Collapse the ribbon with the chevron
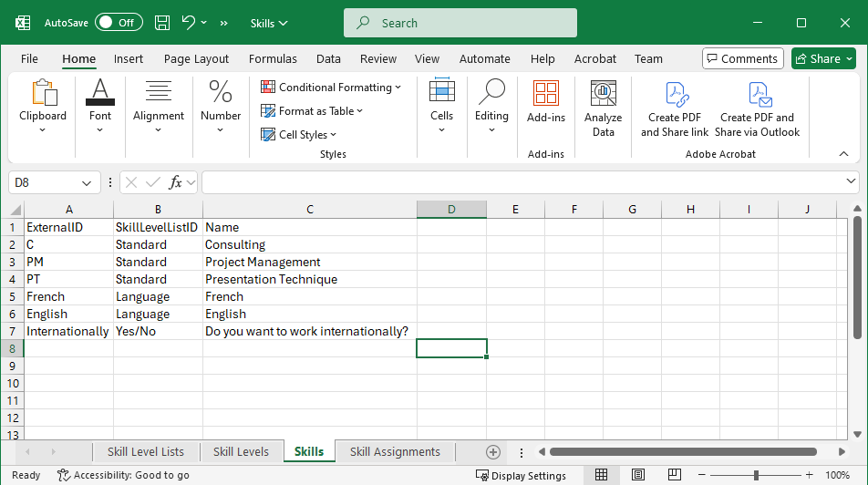 [843, 154]
